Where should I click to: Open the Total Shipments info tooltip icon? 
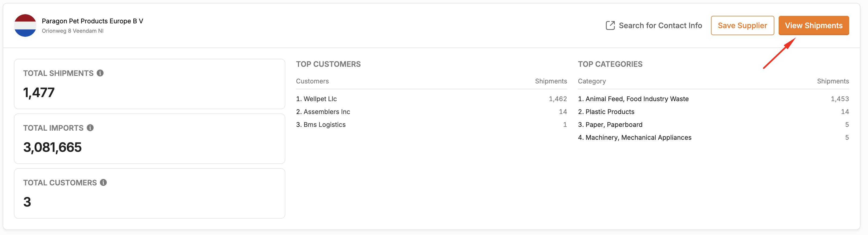click(x=100, y=73)
